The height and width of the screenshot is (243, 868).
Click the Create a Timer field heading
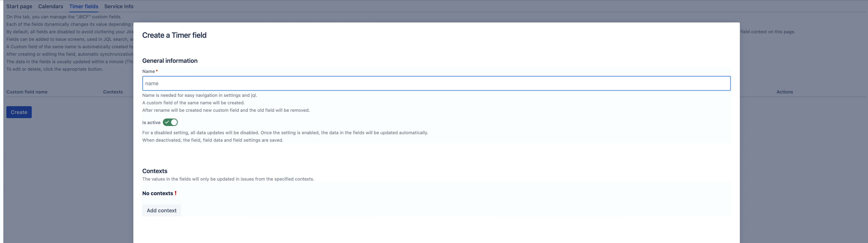[x=174, y=35]
